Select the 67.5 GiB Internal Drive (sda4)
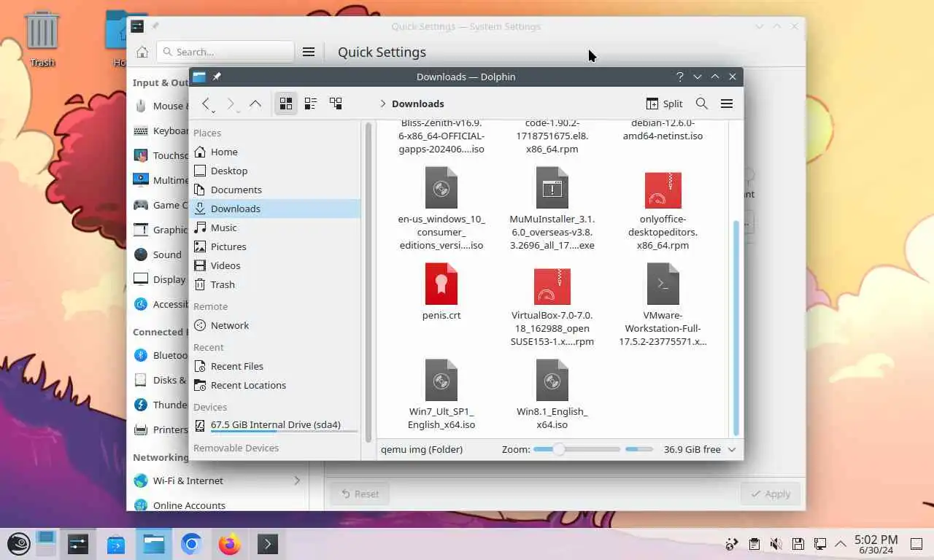Screen dimensions: 934x560 click(x=275, y=425)
